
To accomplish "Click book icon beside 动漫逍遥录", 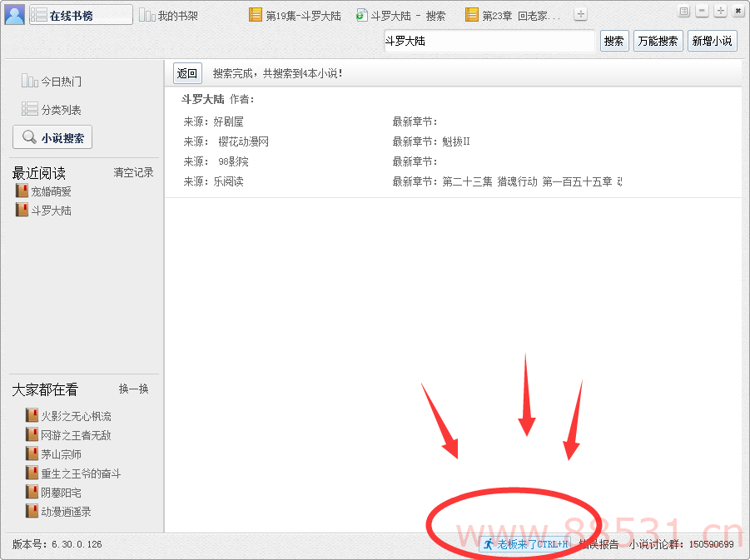I will click(x=32, y=511).
